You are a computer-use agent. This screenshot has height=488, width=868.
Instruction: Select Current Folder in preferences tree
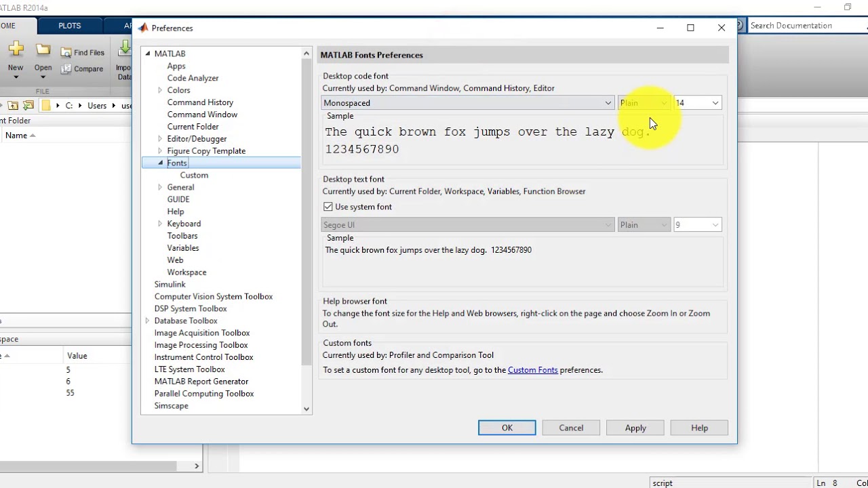pos(193,127)
